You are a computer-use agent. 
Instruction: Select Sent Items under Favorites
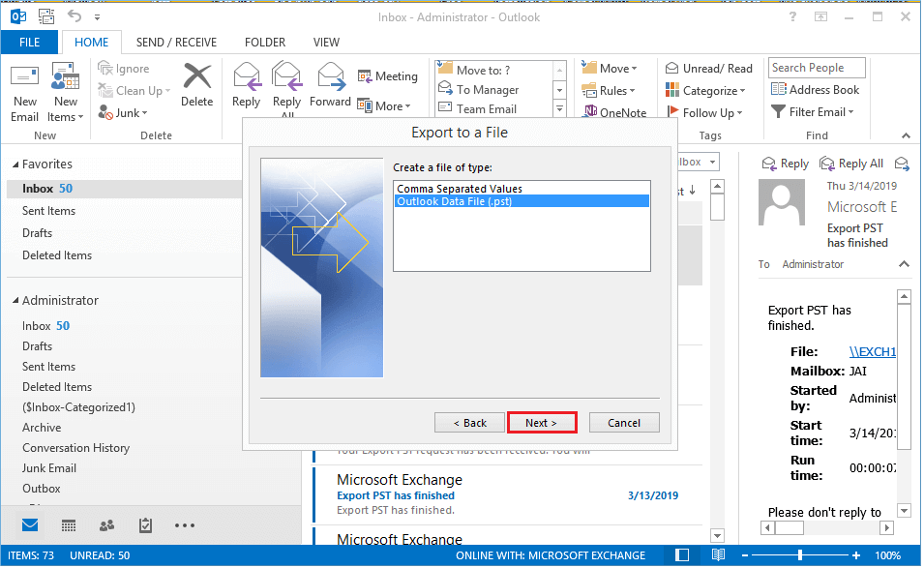(49, 211)
